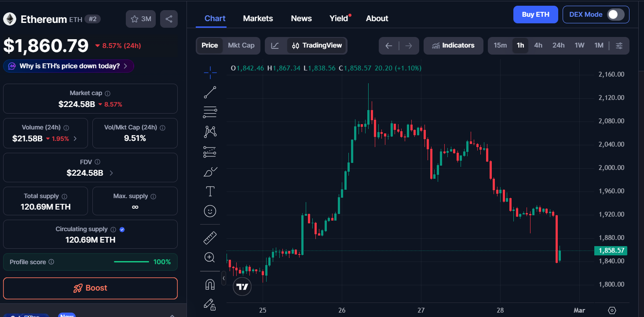Screen dimensions: 644x317
Task: Open the chart filter settings sliders icon
Action: point(619,45)
